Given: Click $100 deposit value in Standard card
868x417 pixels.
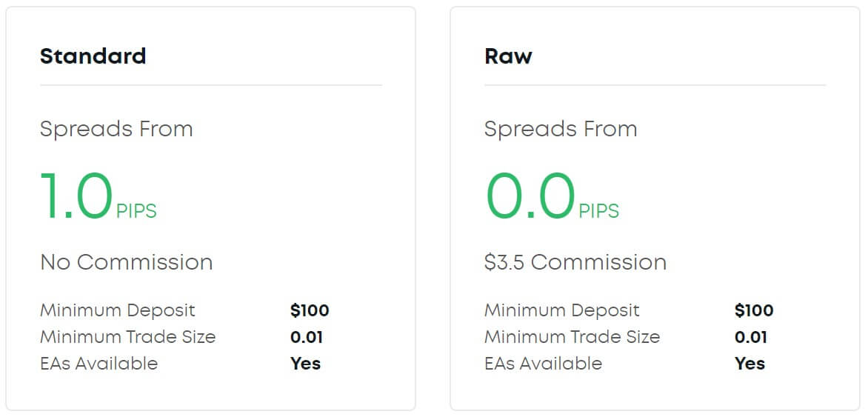Looking at the screenshot, I should [310, 310].
